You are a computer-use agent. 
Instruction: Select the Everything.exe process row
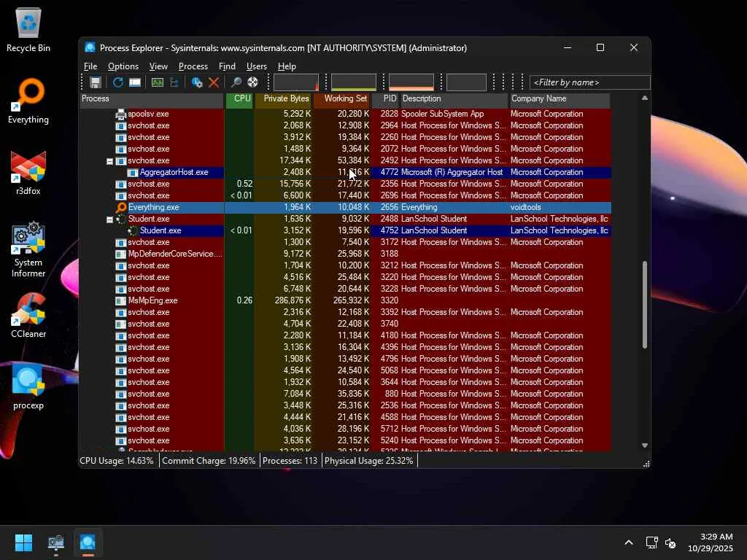345,207
